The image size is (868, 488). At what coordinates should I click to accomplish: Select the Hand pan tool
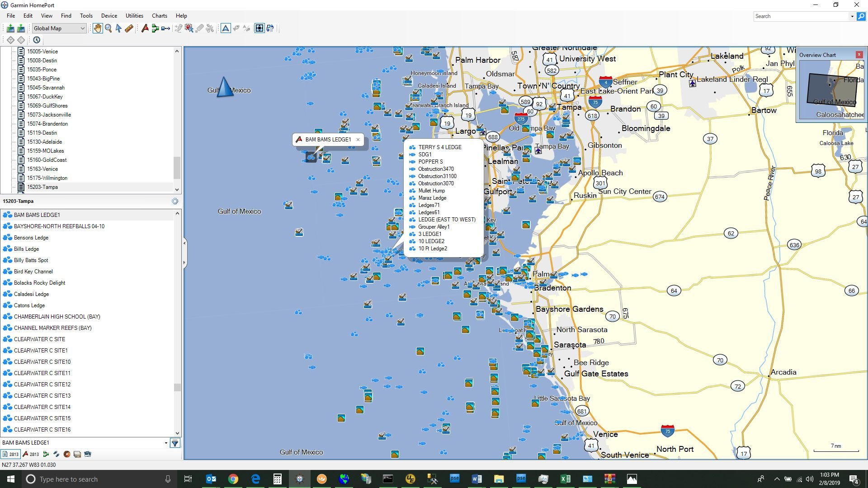coord(98,28)
